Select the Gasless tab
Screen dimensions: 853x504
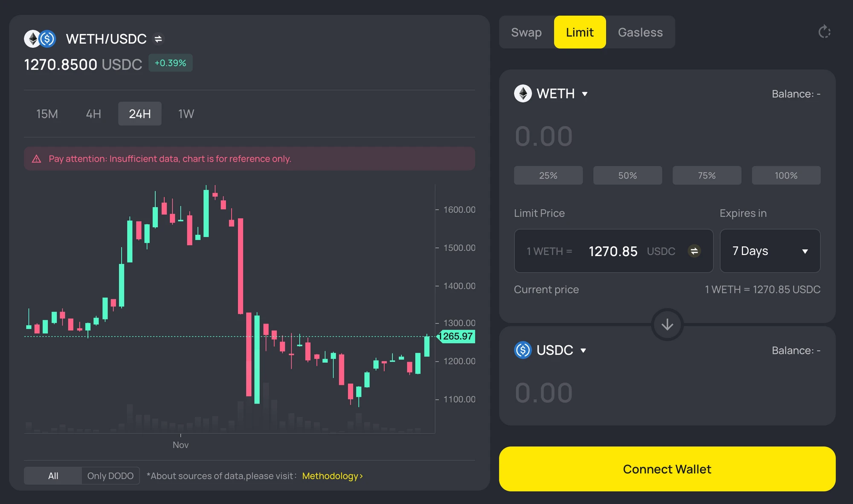point(640,32)
